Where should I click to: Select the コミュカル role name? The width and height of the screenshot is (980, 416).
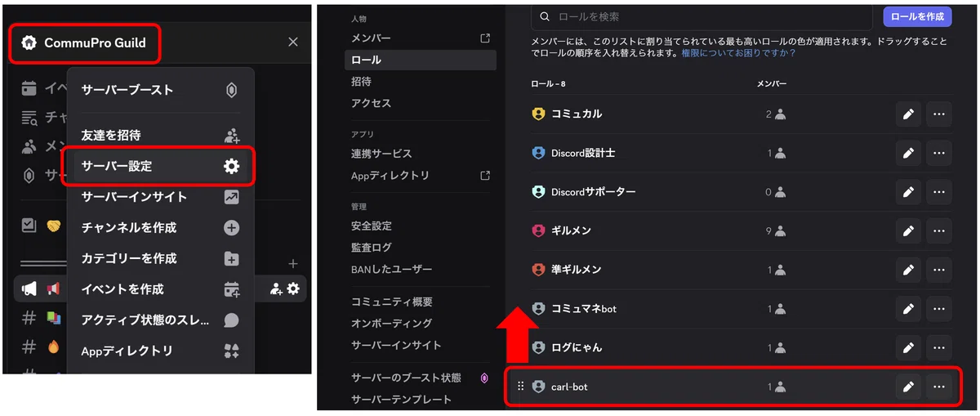coord(577,114)
